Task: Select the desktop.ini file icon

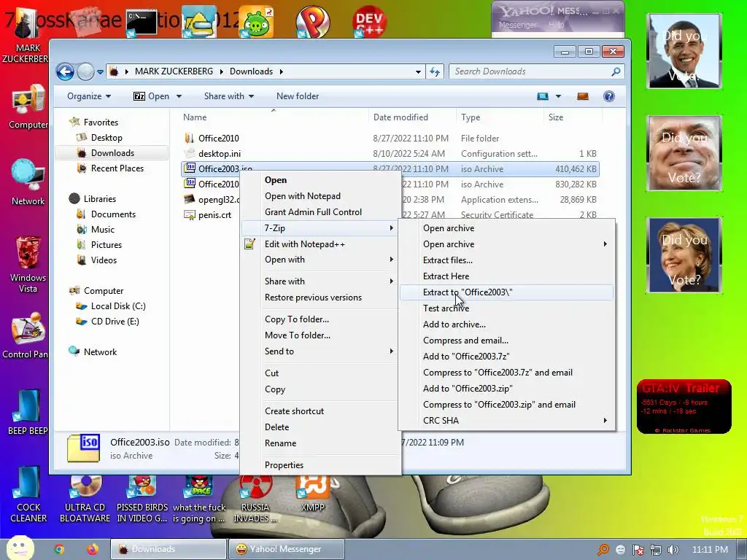Action: (x=190, y=153)
